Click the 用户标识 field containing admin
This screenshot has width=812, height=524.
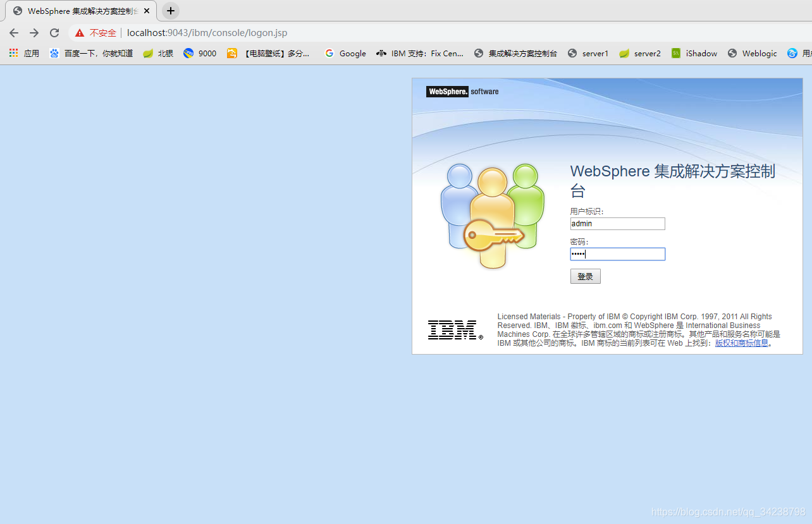coord(618,224)
